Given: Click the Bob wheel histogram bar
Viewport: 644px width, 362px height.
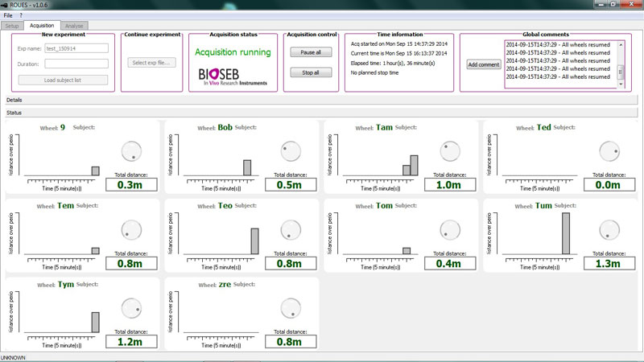Looking at the screenshot, I should [x=247, y=168].
